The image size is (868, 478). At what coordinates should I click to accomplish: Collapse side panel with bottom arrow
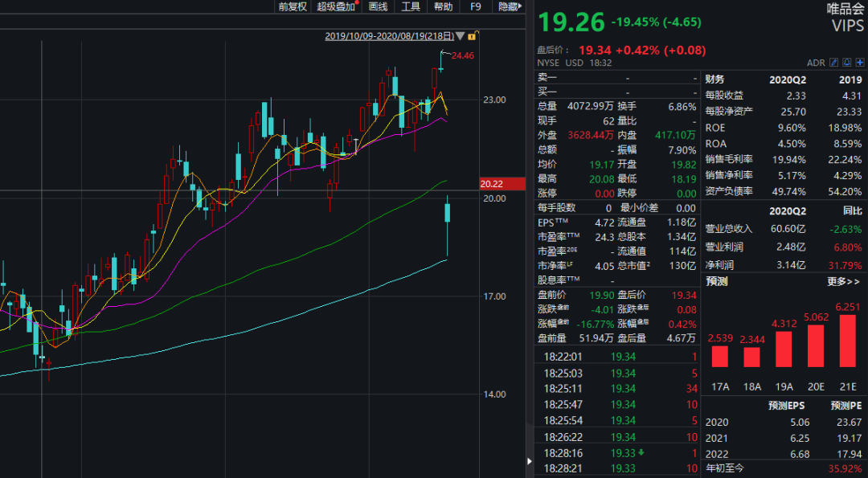tap(529, 461)
